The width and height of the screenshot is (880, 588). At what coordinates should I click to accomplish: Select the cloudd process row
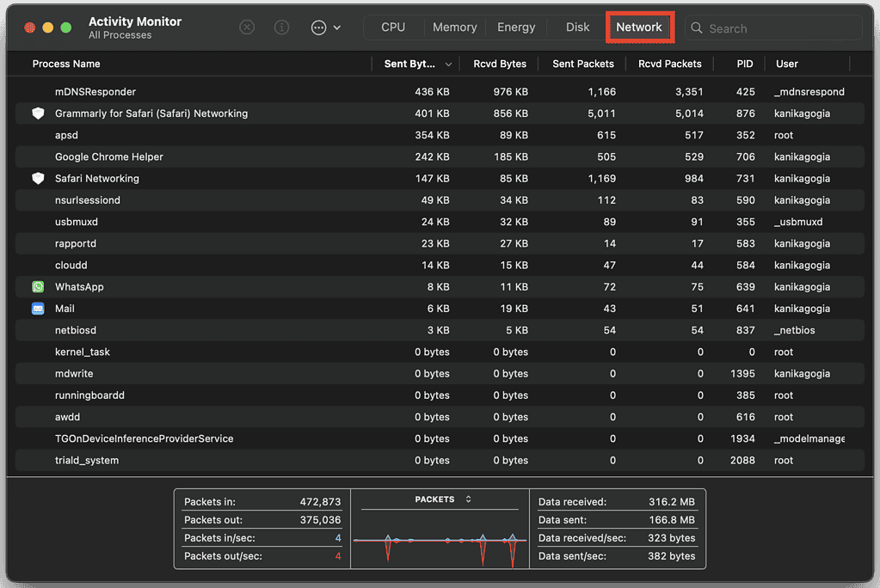(x=440, y=266)
